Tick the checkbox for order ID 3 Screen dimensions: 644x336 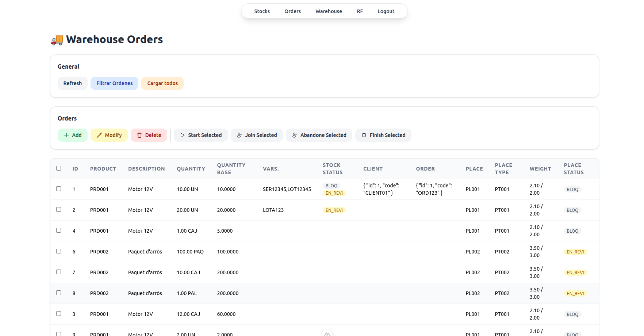(59, 314)
